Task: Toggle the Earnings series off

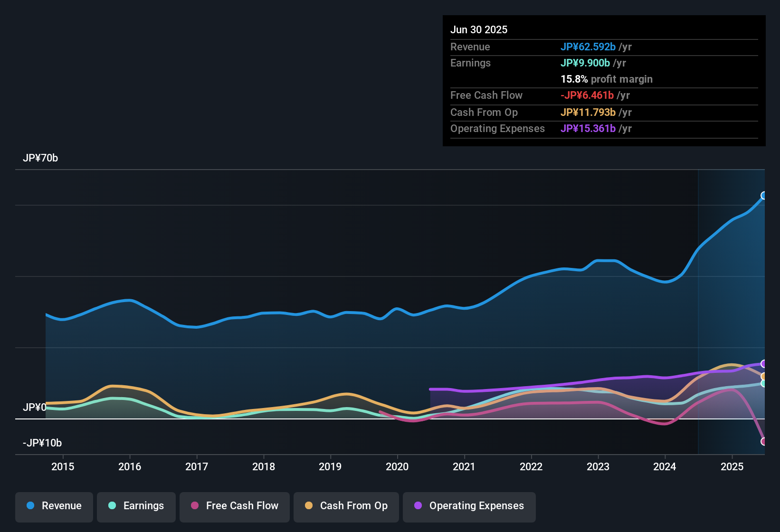Action: click(136, 506)
